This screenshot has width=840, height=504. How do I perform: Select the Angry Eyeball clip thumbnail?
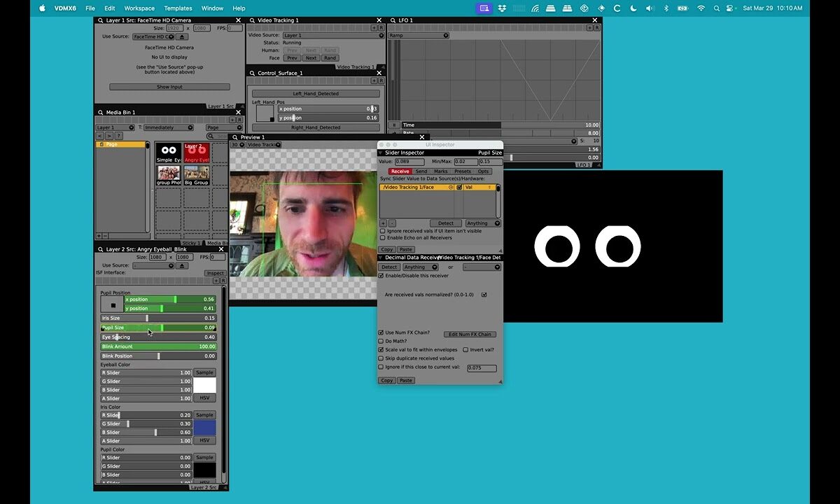coord(196,153)
